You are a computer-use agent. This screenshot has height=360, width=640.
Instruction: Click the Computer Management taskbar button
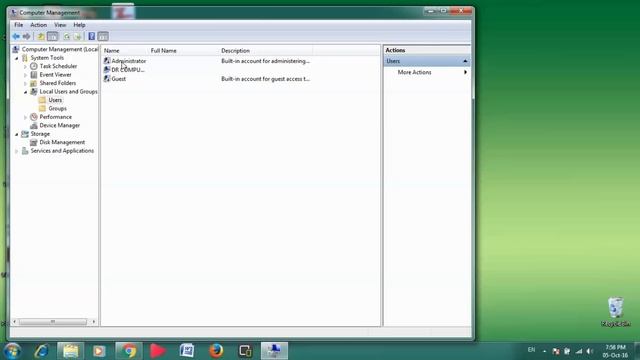tap(274, 351)
